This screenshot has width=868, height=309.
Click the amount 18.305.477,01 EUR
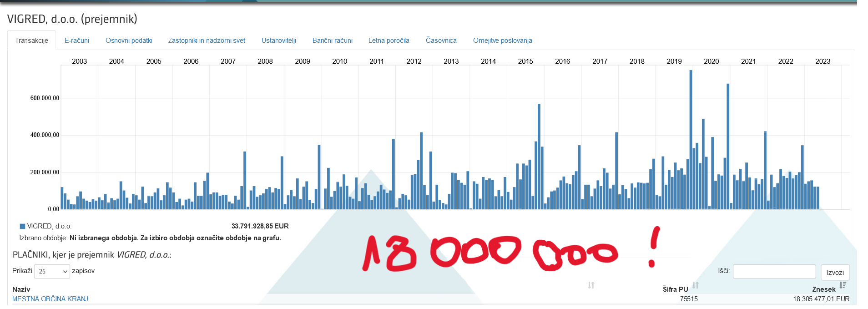821,299
